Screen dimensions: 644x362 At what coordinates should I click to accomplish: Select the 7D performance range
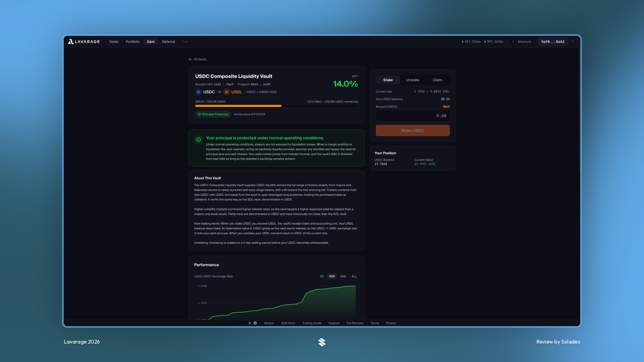pos(322,277)
